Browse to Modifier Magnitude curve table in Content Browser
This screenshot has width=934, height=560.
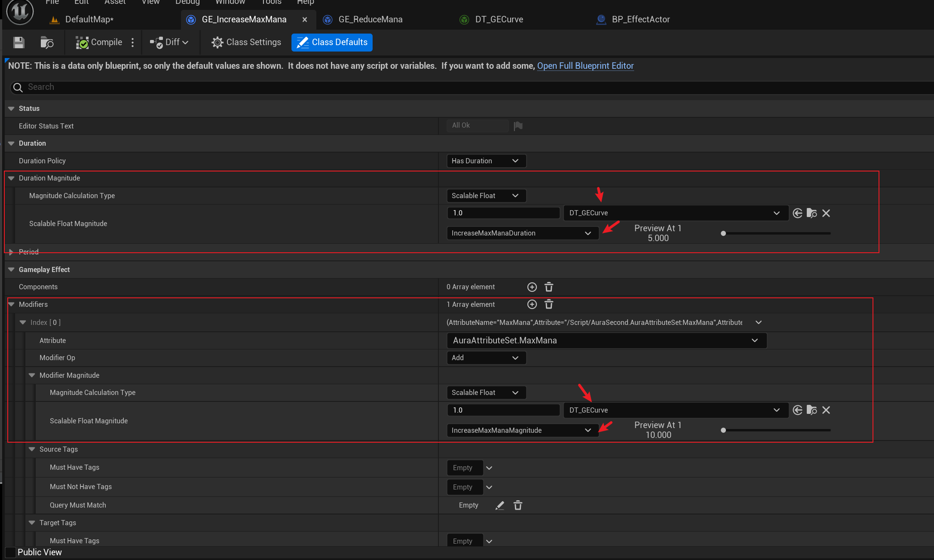812,410
